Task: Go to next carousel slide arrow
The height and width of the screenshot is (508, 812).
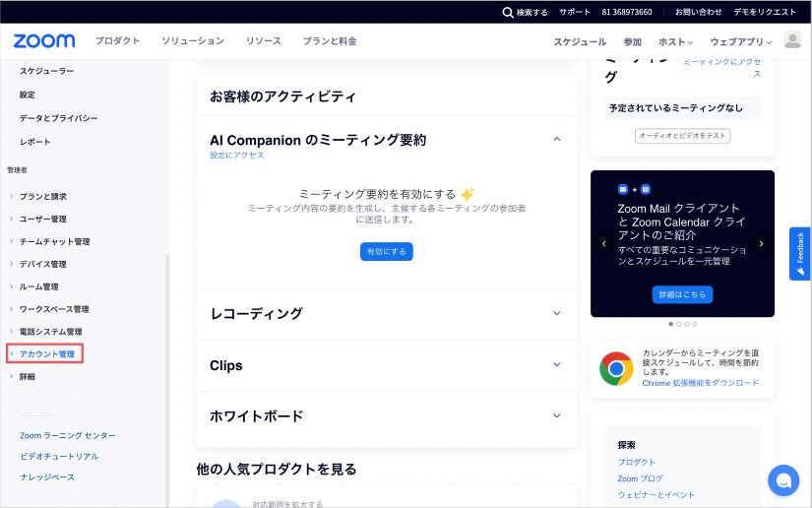Action: tap(761, 243)
